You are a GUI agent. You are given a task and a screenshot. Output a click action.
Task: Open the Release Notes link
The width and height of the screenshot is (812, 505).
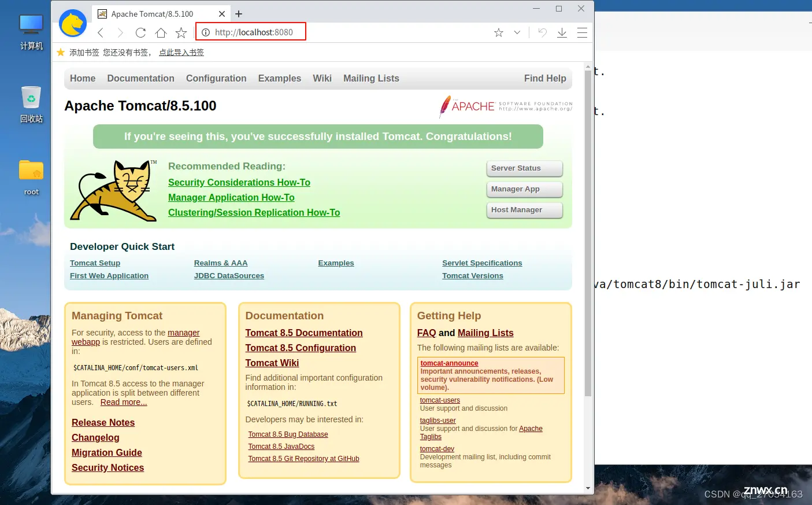(x=103, y=422)
